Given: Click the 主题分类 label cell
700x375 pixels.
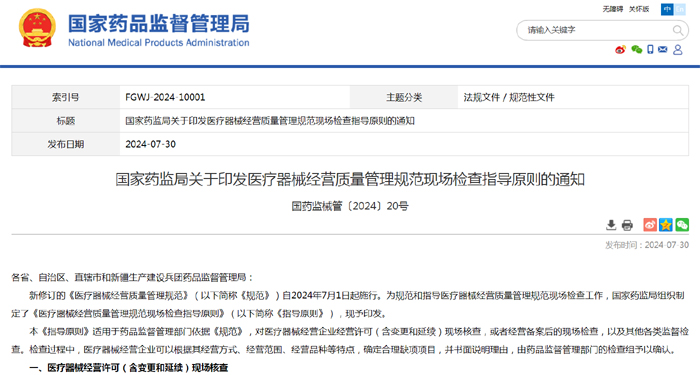Looking at the screenshot, I should [404, 97].
